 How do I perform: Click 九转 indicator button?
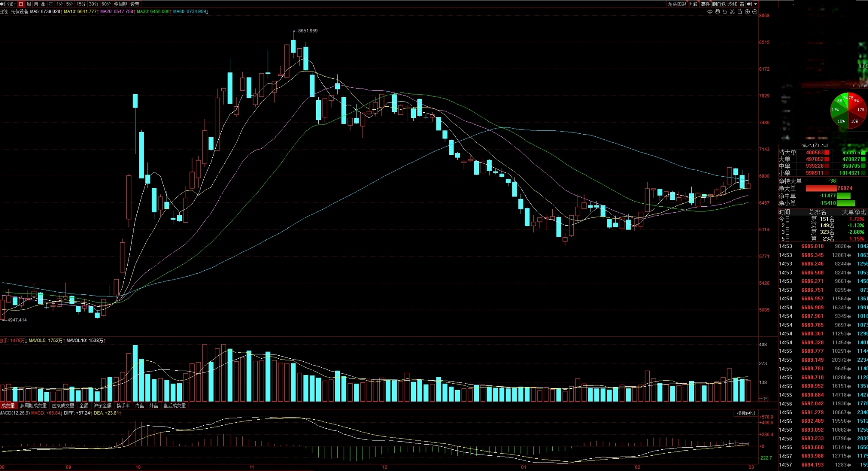point(693,4)
